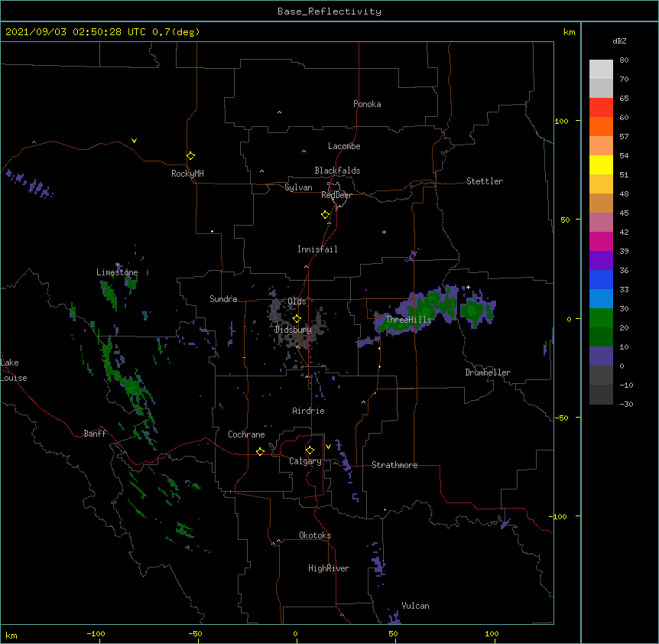659x644 pixels.
Task: Click the yellow V marker northwest of RockyMH
Action: (134, 141)
